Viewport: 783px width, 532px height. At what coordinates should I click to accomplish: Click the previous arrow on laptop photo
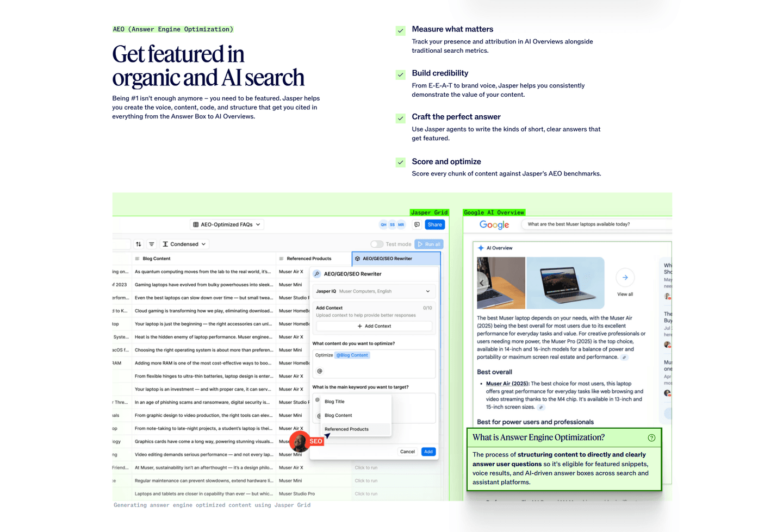coord(482,283)
